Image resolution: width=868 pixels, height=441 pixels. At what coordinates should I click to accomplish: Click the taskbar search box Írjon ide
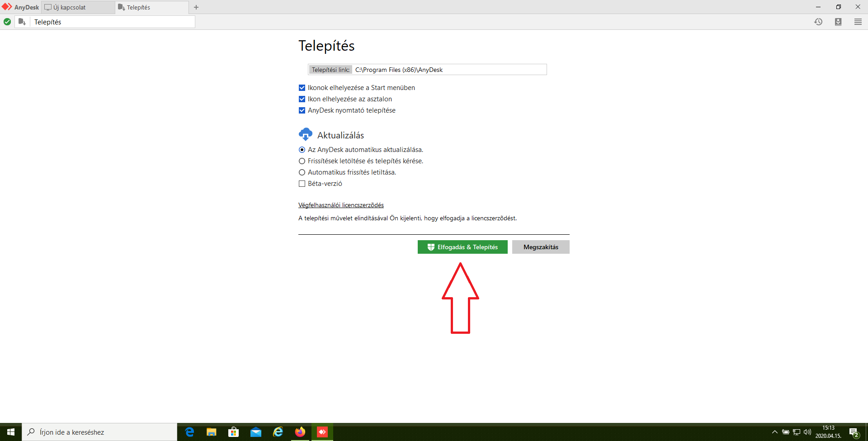tap(99, 432)
